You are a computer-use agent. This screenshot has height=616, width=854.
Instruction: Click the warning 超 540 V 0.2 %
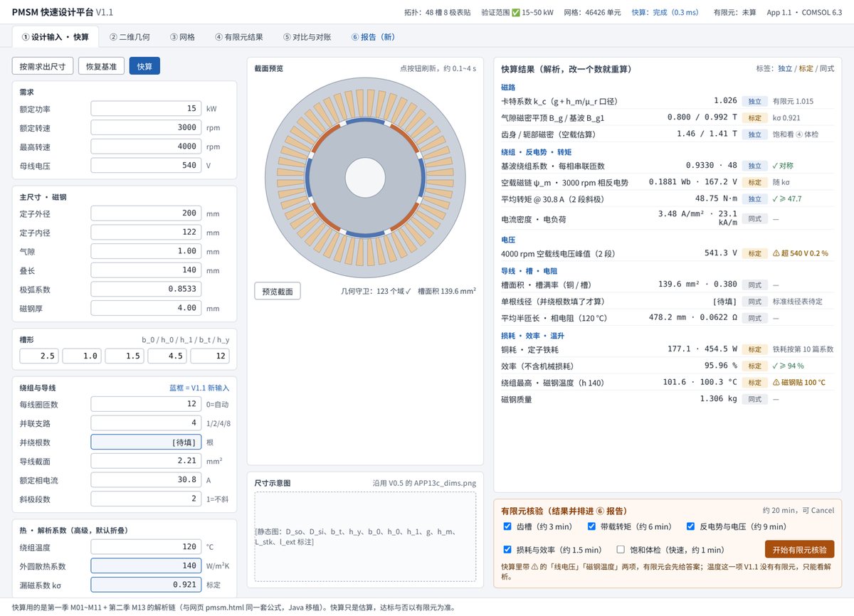(x=800, y=253)
